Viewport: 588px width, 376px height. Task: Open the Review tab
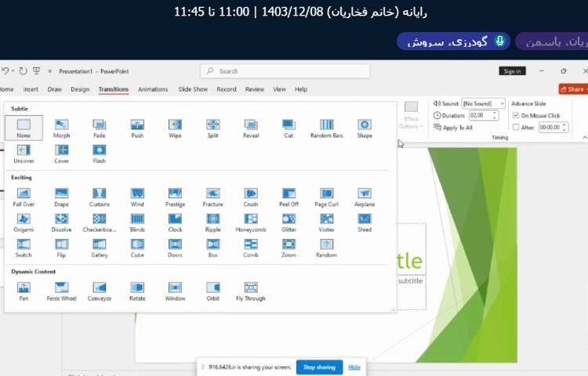(255, 89)
